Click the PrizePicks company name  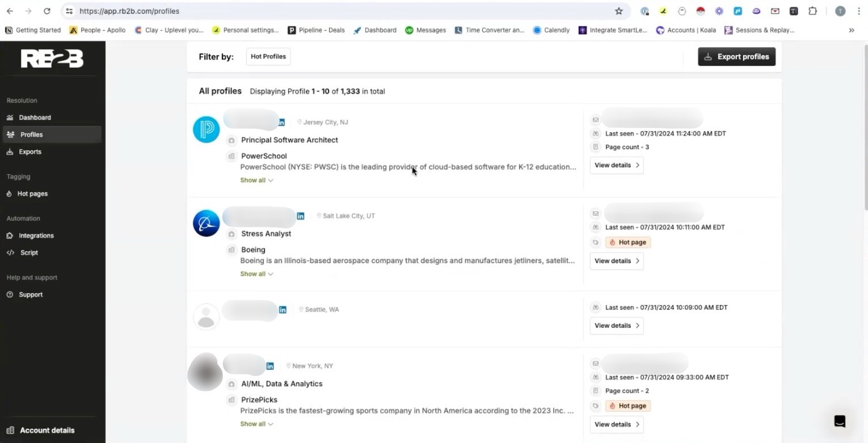tap(259, 400)
